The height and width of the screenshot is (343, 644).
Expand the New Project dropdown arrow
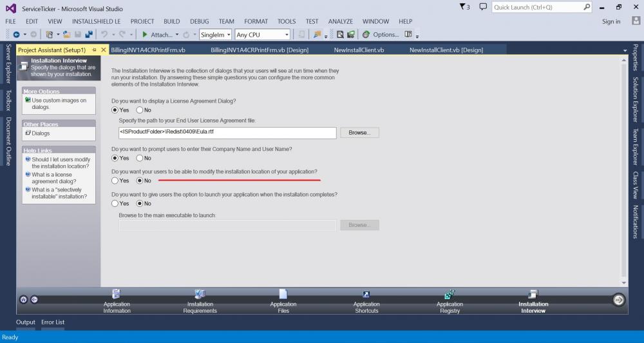[x=58, y=35]
